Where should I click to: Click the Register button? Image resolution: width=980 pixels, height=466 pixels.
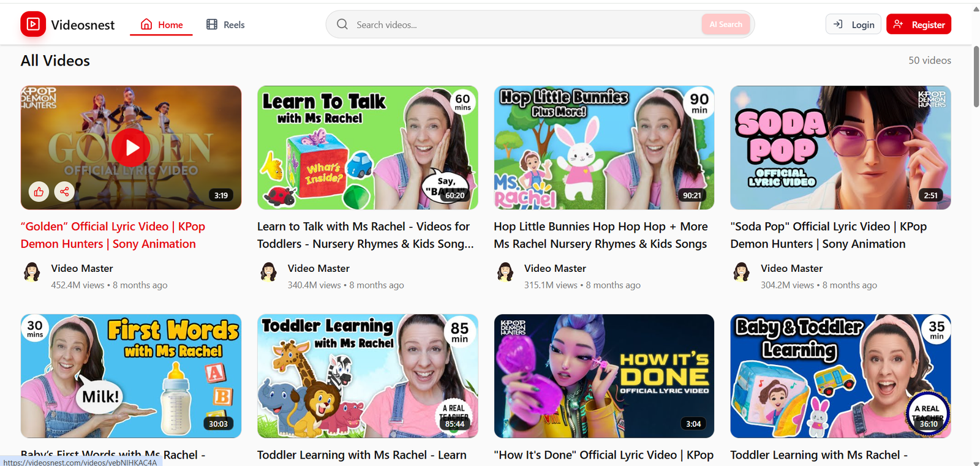(x=919, y=24)
